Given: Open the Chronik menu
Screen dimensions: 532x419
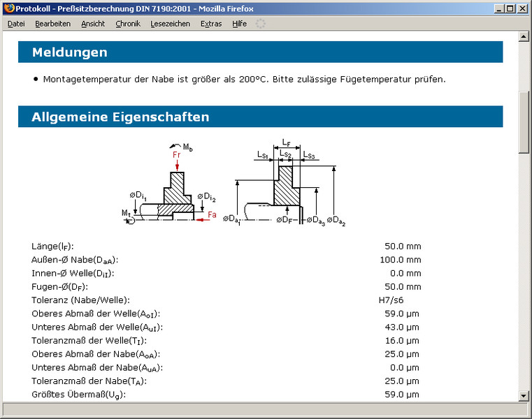Looking at the screenshot, I should [x=128, y=24].
